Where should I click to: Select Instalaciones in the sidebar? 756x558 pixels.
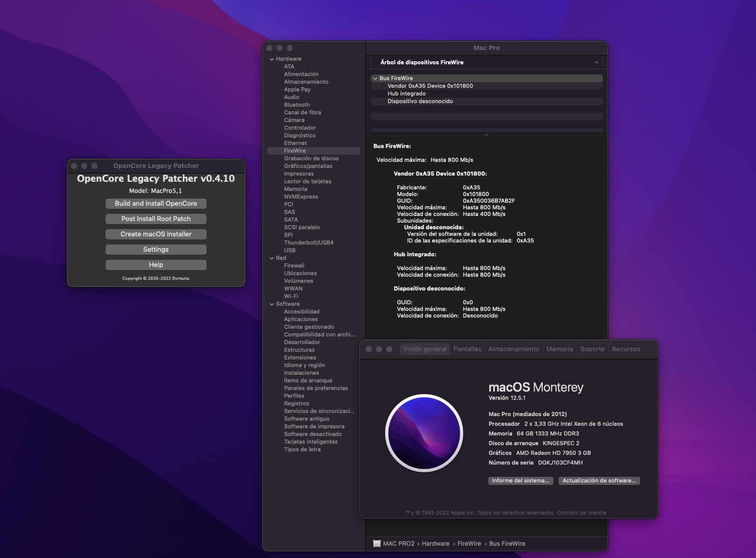(301, 373)
